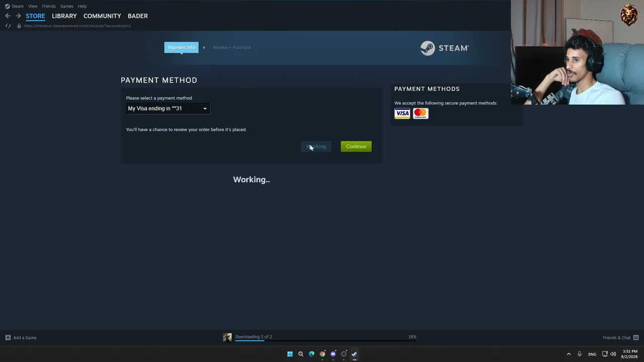This screenshot has height=362, width=644.
Task: Click the review-your-order notice text
Action: (186, 130)
